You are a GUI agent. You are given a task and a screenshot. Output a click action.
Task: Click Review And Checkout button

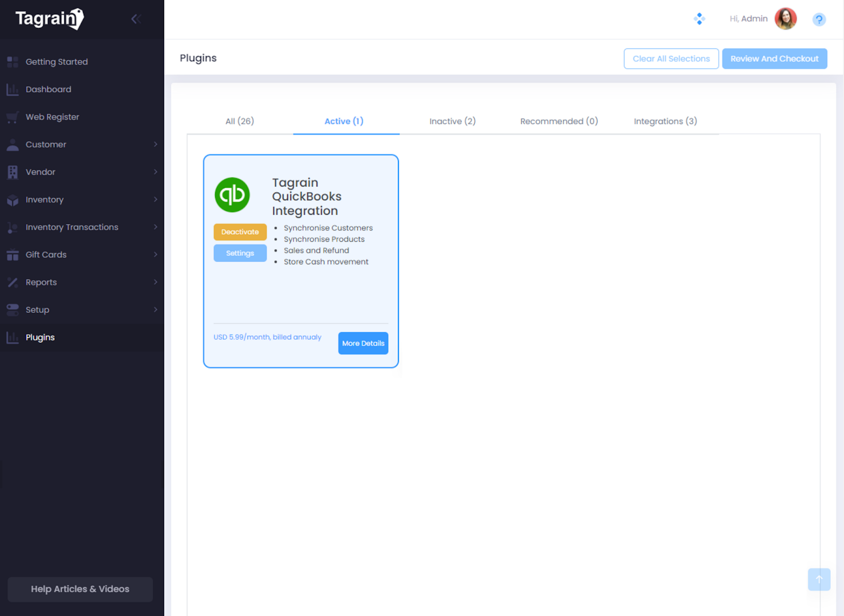pyautogui.click(x=774, y=59)
